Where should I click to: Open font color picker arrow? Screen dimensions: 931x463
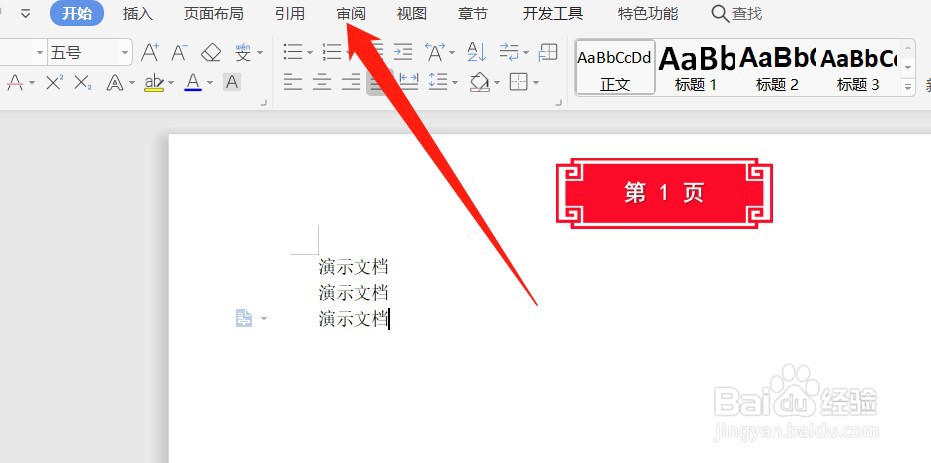click(x=210, y=83)
